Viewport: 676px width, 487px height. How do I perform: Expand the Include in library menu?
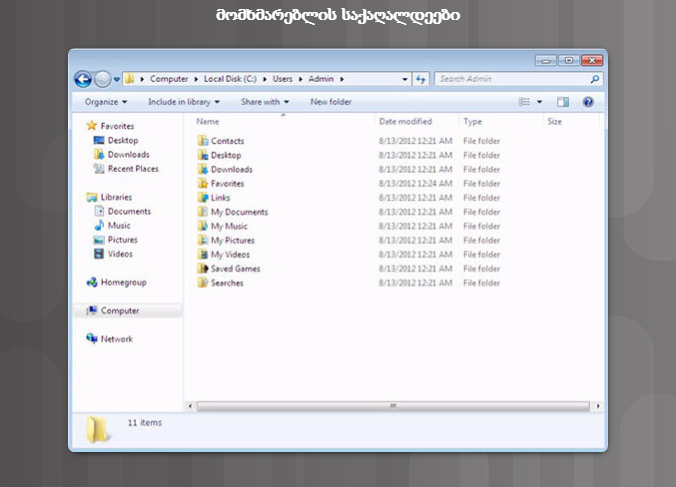click(x=184, y=102)
